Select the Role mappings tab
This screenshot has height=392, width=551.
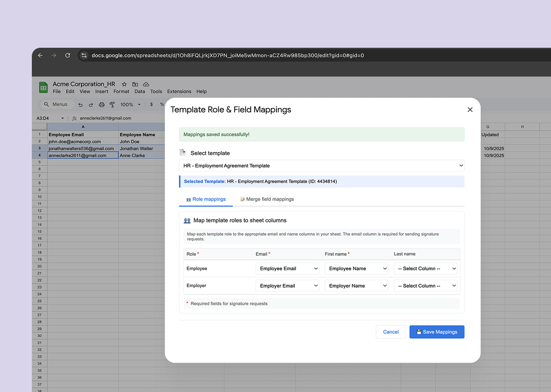coord(206,199)
